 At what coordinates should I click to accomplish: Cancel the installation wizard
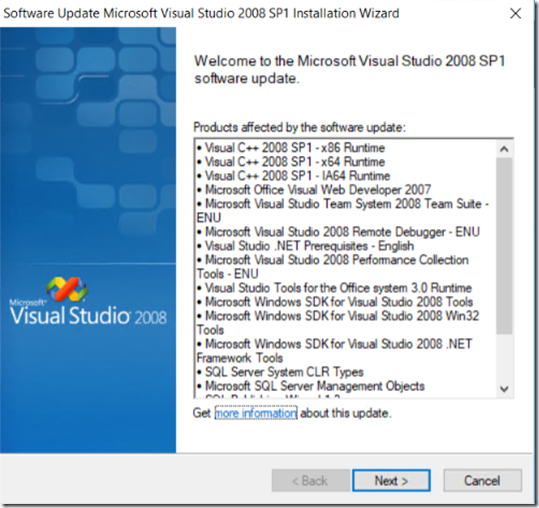[482, 481]
